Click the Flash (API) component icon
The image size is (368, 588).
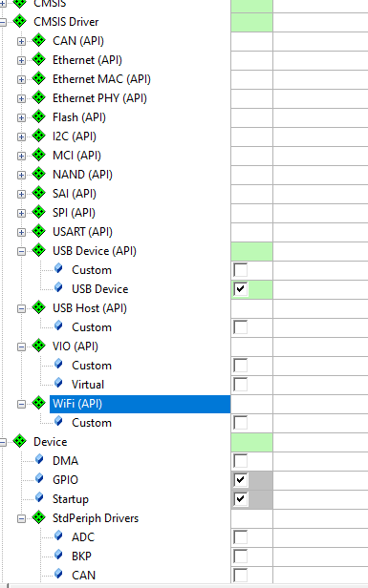click(38, 116)
